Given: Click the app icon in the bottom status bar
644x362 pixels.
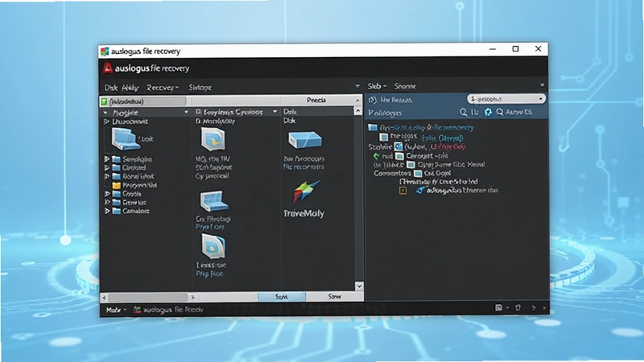Looking at the screenshot, I should coord(137,310).
